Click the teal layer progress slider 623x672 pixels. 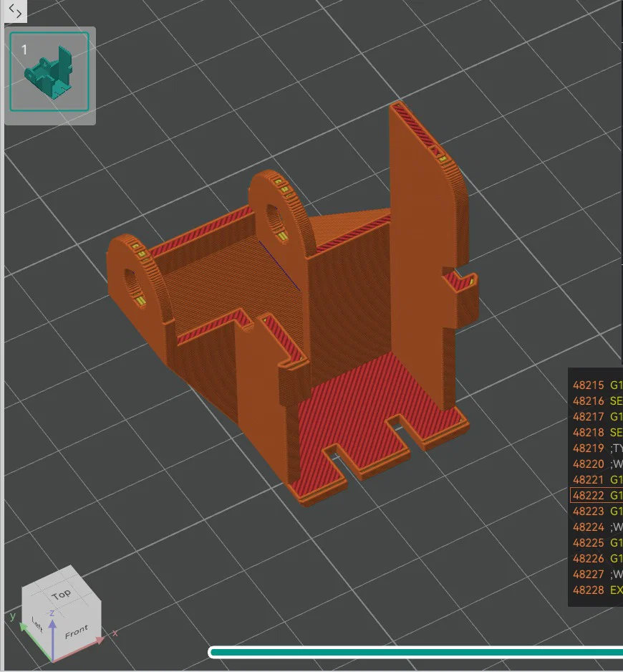(415, 652)
